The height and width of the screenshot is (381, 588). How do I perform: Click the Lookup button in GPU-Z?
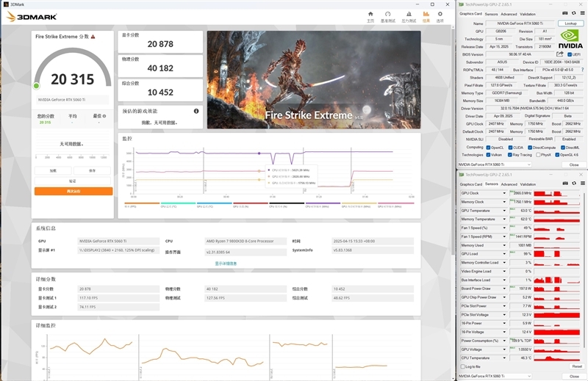[570, 23]
